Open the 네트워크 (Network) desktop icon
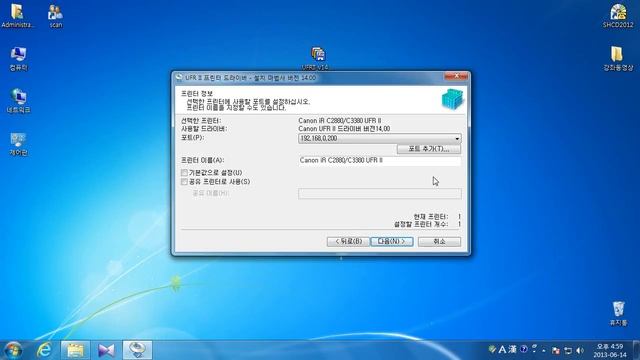Screen dimensions: 640x360 (x=18, y=101)
